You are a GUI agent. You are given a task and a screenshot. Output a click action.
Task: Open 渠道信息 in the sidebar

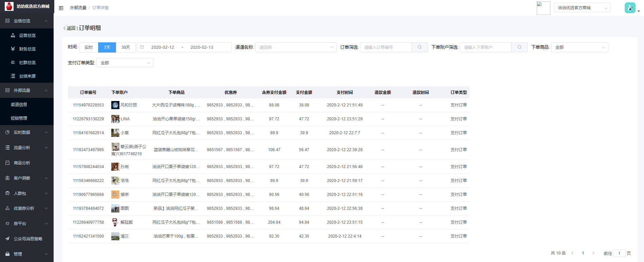click(x=19, y=104)
